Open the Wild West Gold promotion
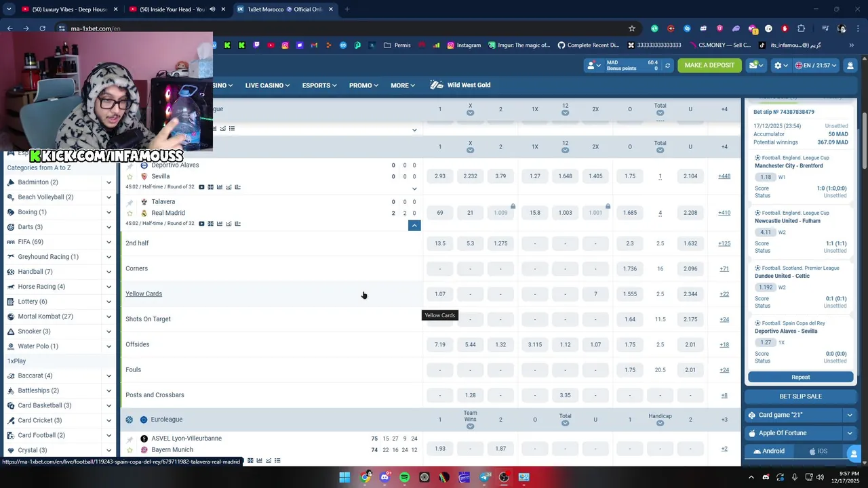Image resolution: width=868 pixels, height=488 pixels. pos(460,85)
